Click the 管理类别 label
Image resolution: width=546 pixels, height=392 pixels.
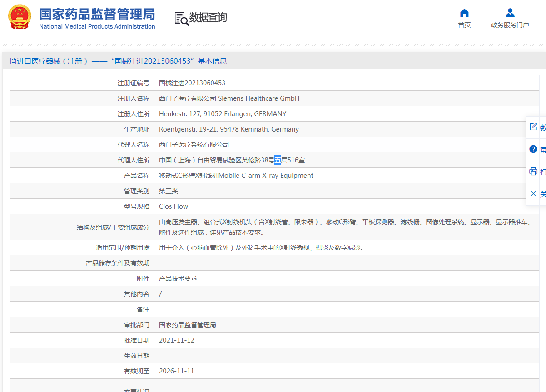click(x=137, y=191)
